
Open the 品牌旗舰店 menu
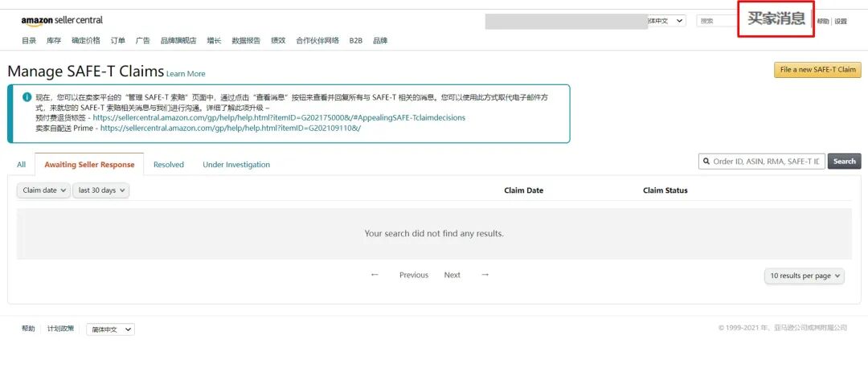(x=178, y=40)
